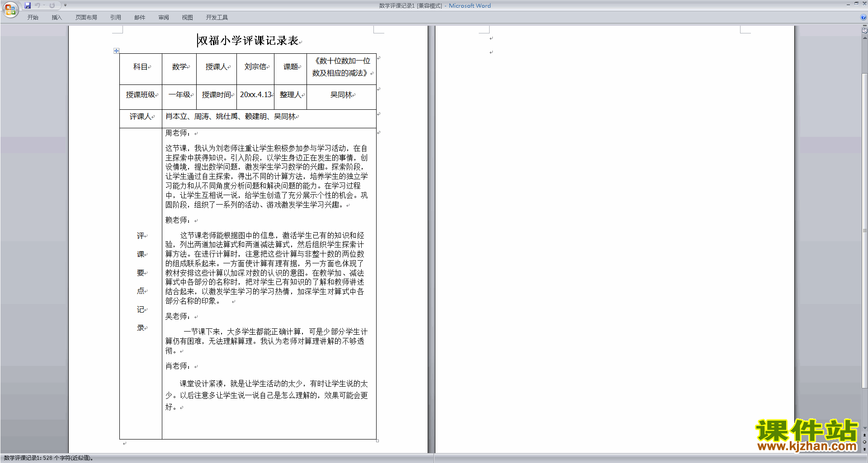The width and height of the screenshot is (868, 463).
Task: Restore down the Word window
Action: pyautogui.click(x=856, y=4)
